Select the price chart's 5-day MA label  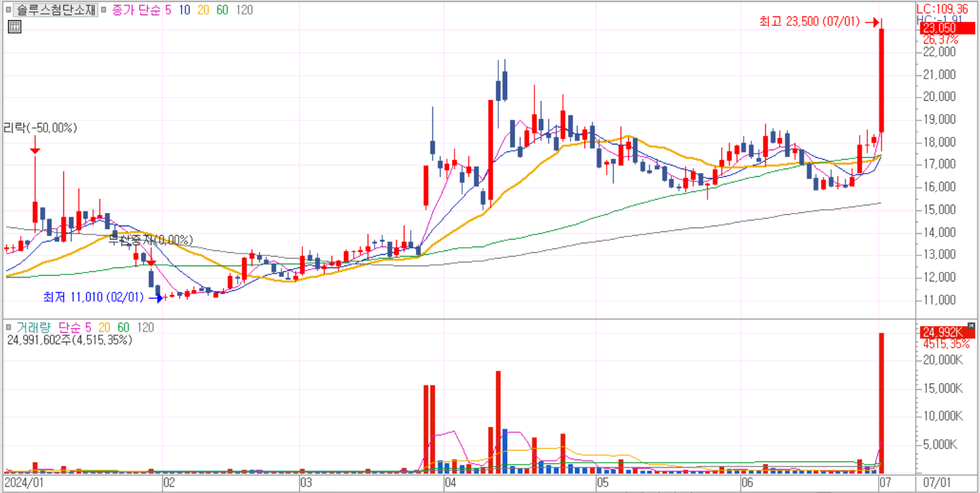click(x=168, y=11)
